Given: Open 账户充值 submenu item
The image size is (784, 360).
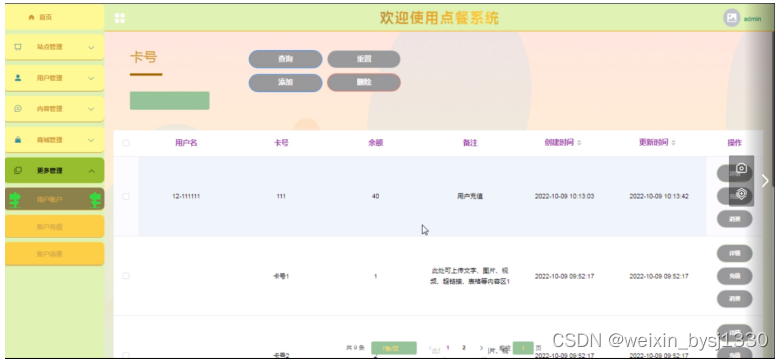Looking at the screenshot, I should [x=54, y=226].
